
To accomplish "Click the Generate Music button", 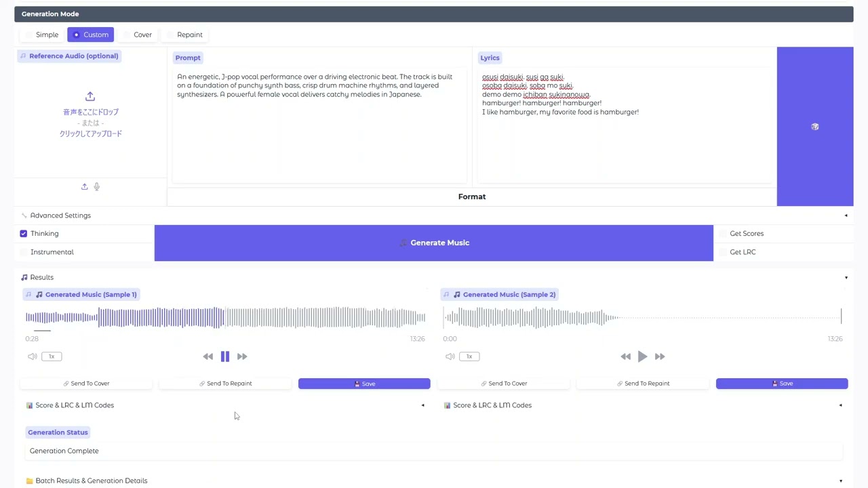I will [434, 243].
